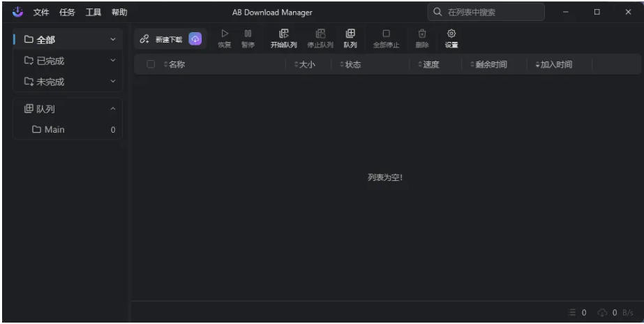
Task: Click the Main queue folder icon
Action: click(36, 129)
